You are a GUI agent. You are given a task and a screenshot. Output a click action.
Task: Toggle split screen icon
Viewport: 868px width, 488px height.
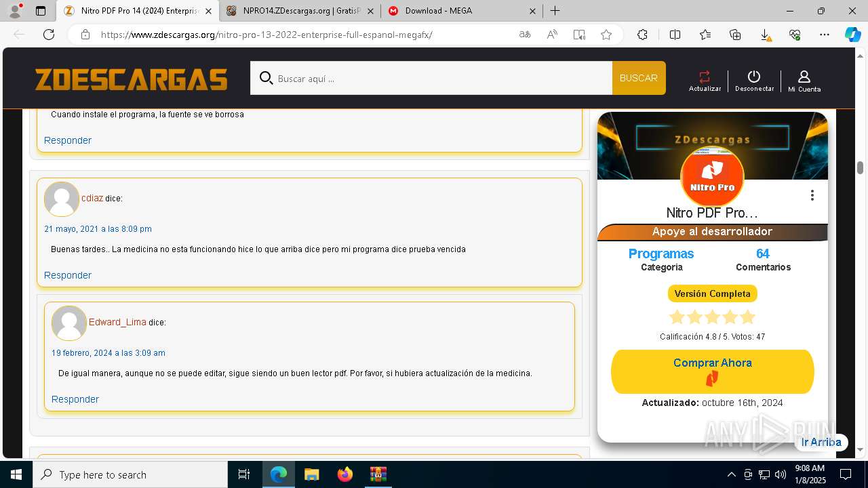click(675, 35)
